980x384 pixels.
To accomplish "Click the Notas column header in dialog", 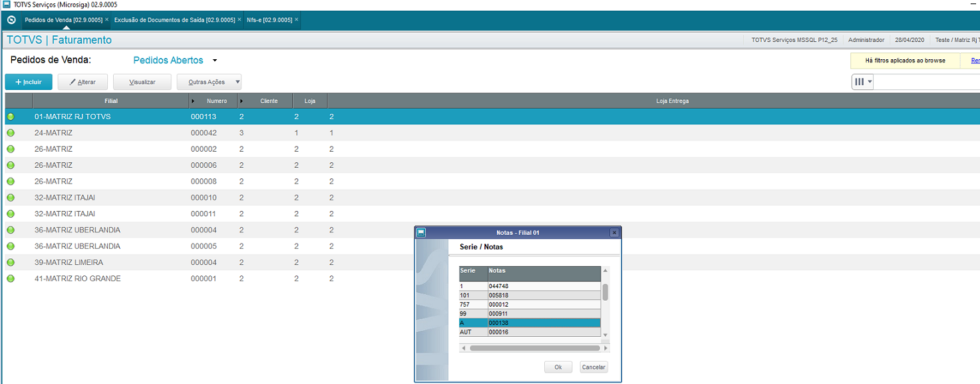I will point(544,274).
